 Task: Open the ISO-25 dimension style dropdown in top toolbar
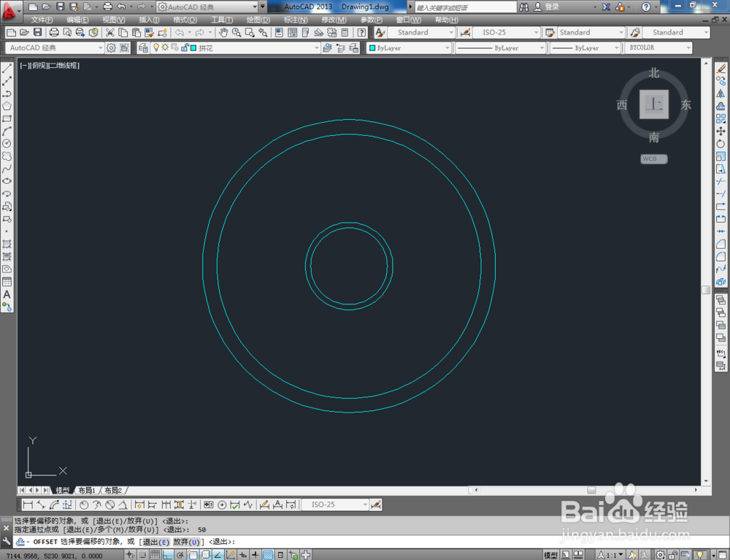pos(536,32)
